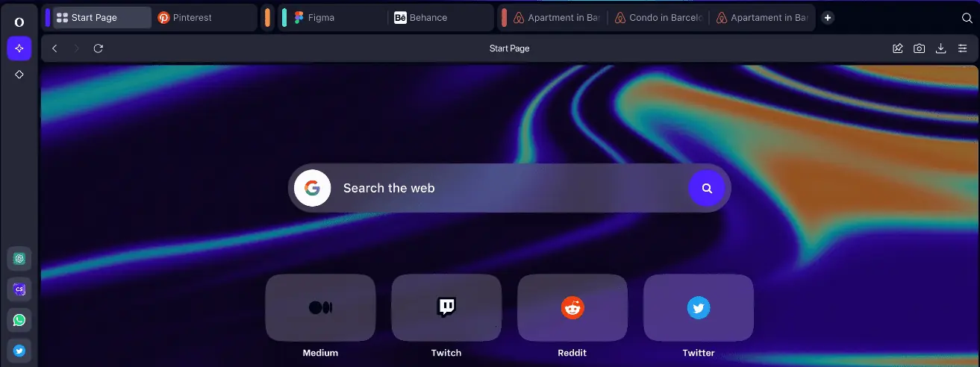Screen dimensions: 980x367
Task: Open the Opera menu logo
Action: coord(19,22)
